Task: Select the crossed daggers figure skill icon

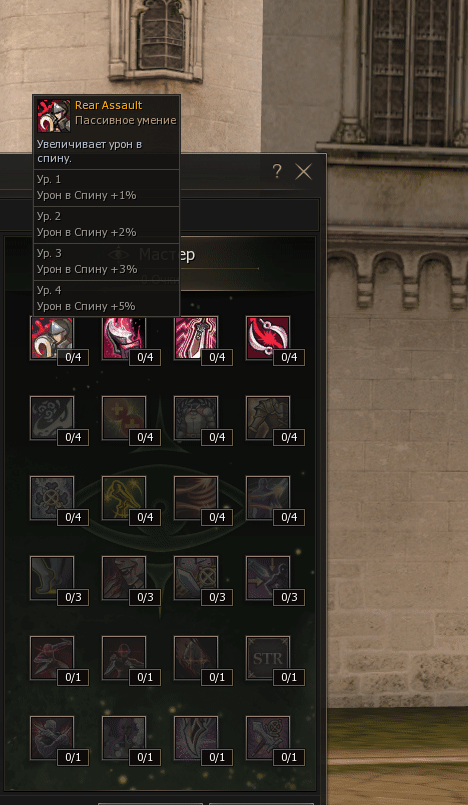Action: (x=52, y=738)
